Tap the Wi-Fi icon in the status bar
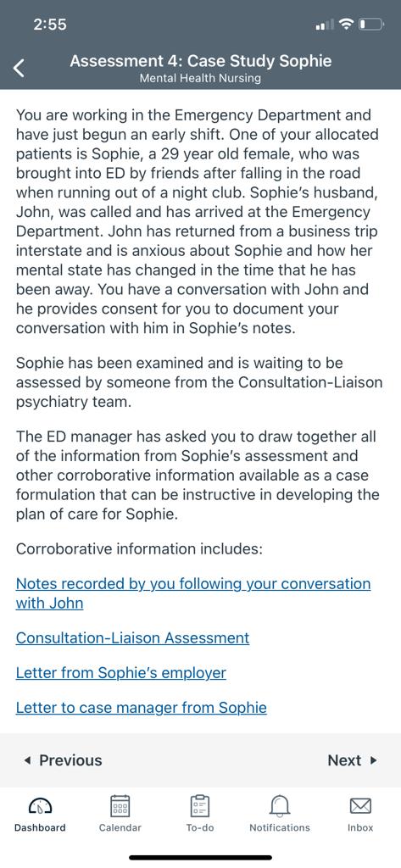This screenshot has width=401, height=868. pos(346,25)
